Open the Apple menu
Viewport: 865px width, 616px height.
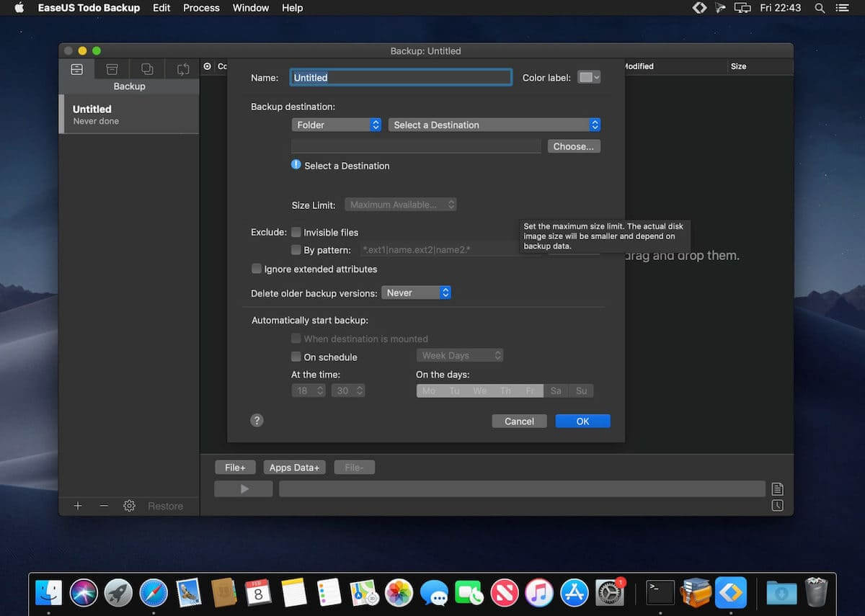pos(19,8)
